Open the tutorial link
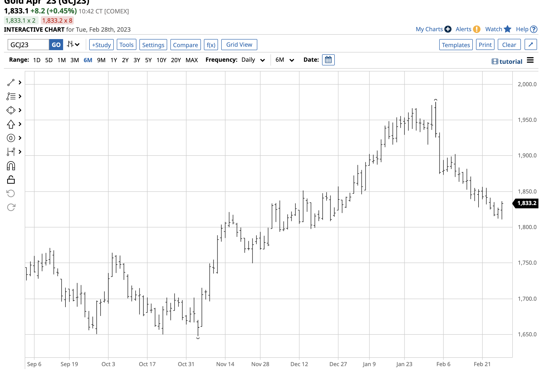Image resolution: width=553 pixels, height=392 pixels. tap(507, 61)
